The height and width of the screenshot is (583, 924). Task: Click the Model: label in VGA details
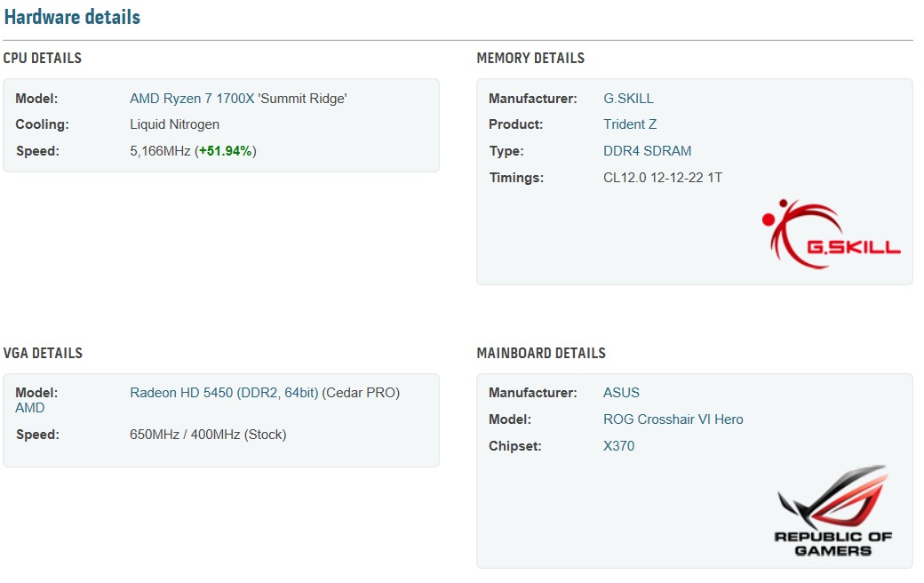coord(36,393)
